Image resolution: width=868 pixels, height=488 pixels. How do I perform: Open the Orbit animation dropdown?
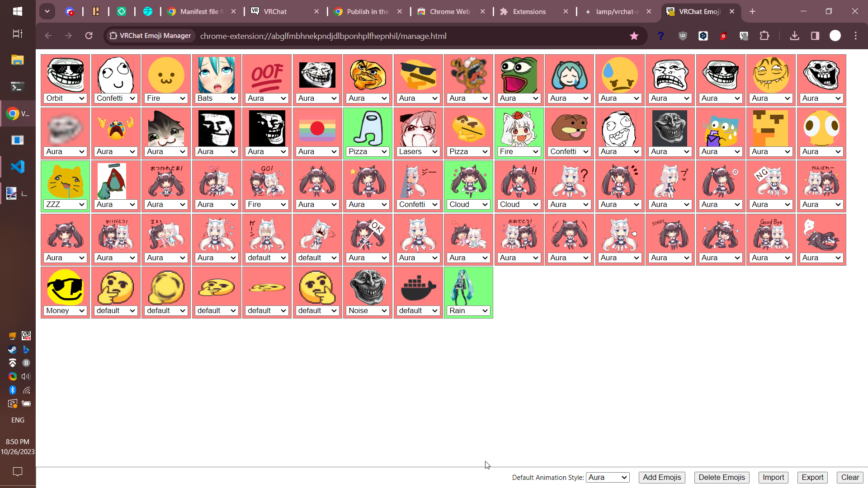pyautogui.click(x=65, y=98)
